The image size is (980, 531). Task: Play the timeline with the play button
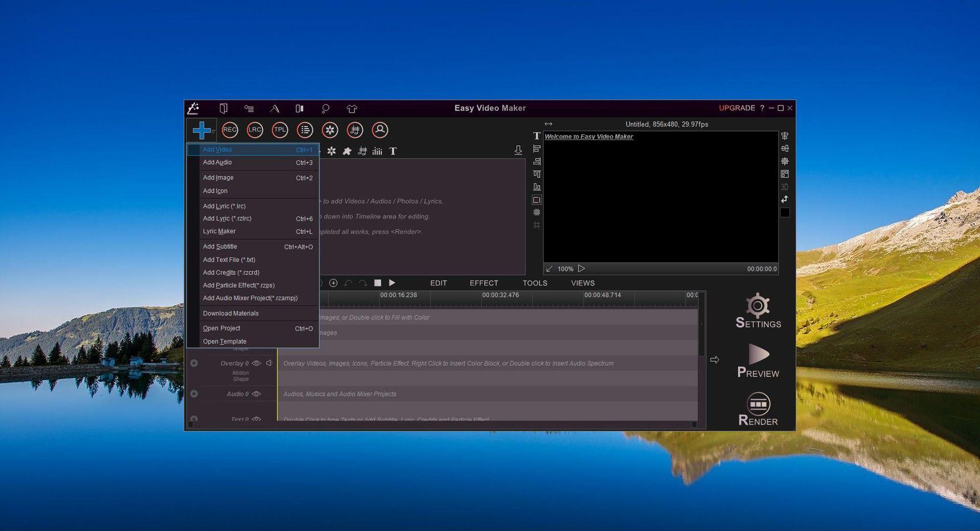392,283
